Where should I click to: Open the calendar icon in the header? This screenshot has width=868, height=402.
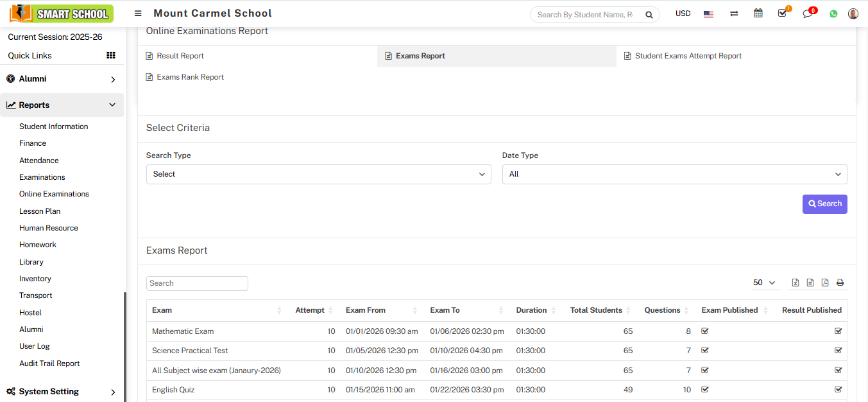(758, 13)
